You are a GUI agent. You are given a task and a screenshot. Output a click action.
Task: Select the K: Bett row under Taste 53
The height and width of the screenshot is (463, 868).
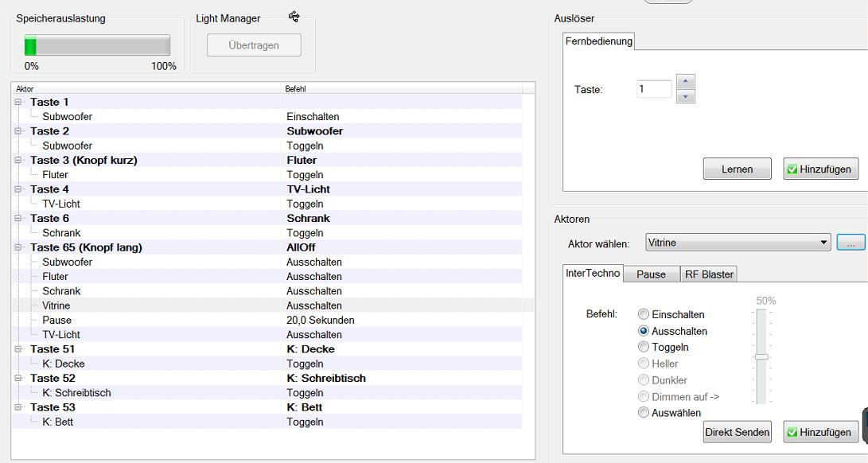[x=267, y=422]
